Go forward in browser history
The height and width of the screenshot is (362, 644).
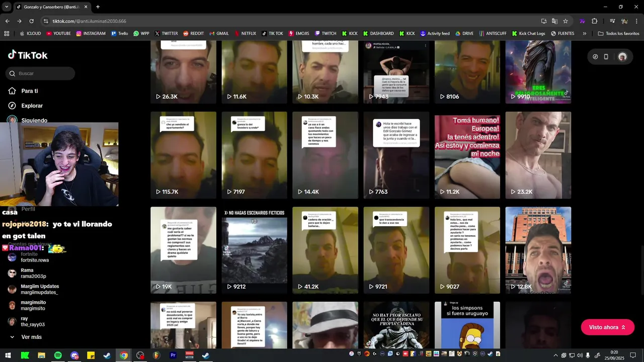19,21
